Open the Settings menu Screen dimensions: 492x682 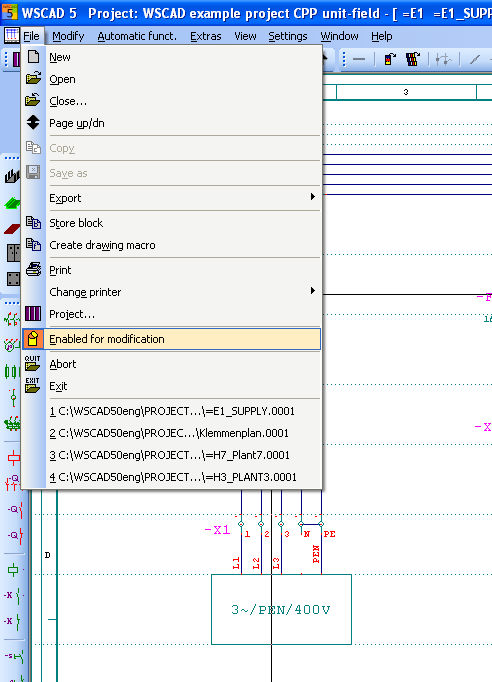pos(288,36)
